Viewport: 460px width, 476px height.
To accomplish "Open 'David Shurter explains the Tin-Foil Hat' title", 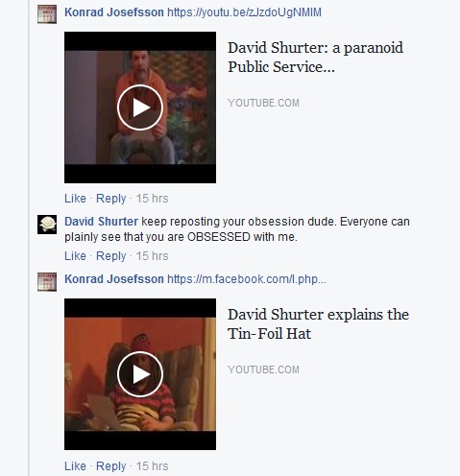I will [x=318, y=324].
